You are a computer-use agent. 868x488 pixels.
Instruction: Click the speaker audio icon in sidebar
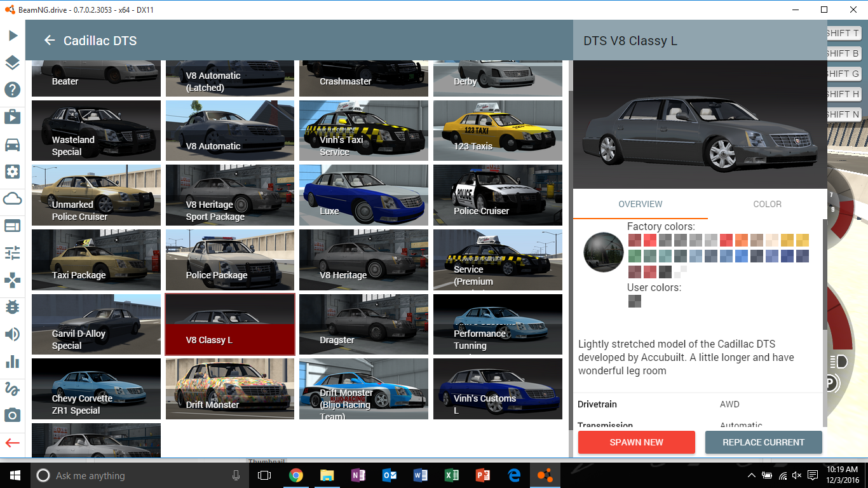point(12,334)
